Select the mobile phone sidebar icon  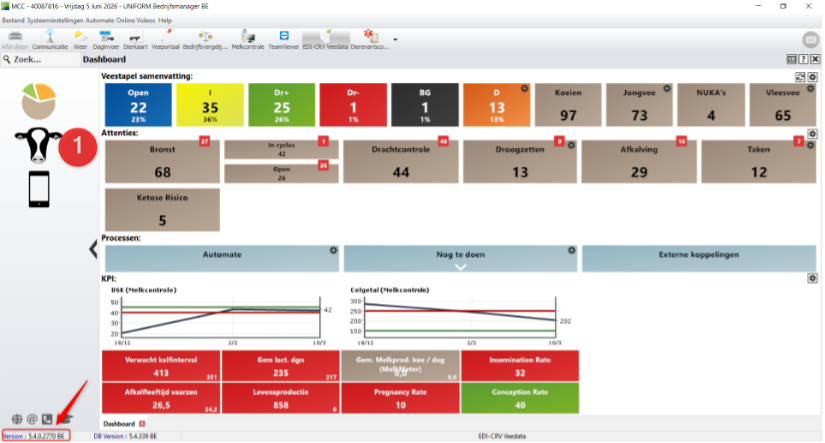(39, 189)
